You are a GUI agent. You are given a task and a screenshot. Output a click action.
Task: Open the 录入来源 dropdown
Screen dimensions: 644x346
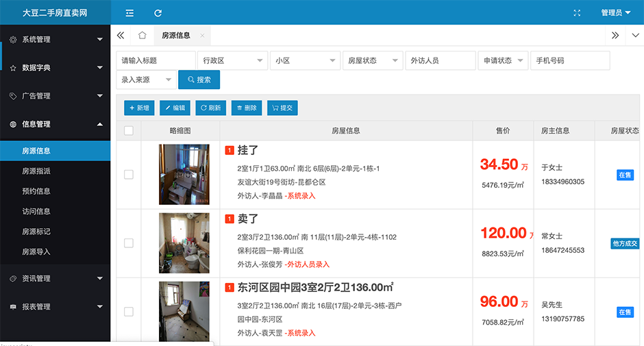(x=146, y=80)
